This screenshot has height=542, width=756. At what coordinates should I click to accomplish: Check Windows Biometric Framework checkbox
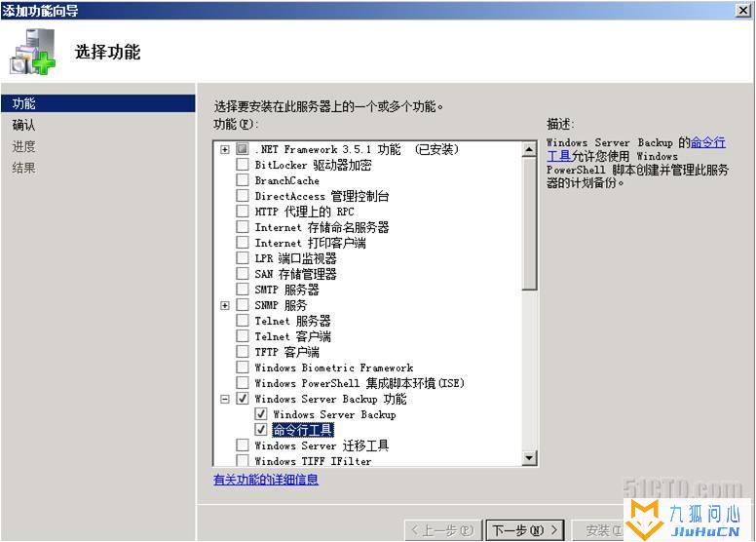click(243, 368)
